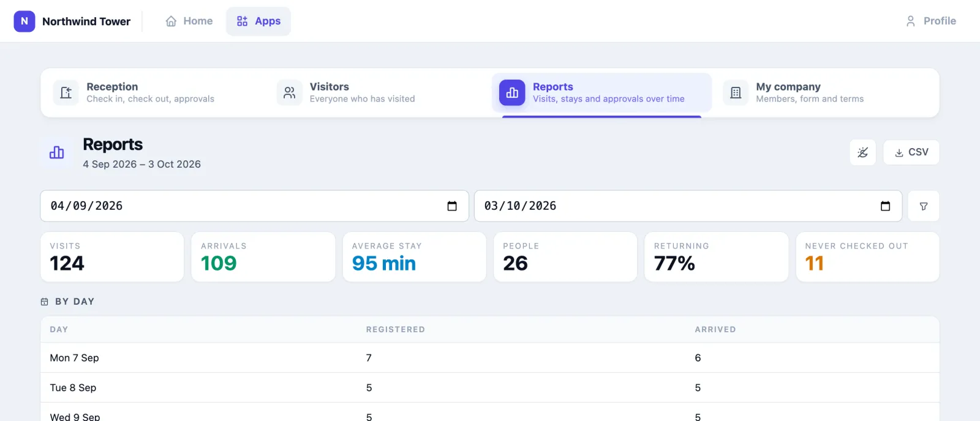Select the Reports tab
Image resolution: width=980 pixels, height=421 pixels.
point(601,92)
